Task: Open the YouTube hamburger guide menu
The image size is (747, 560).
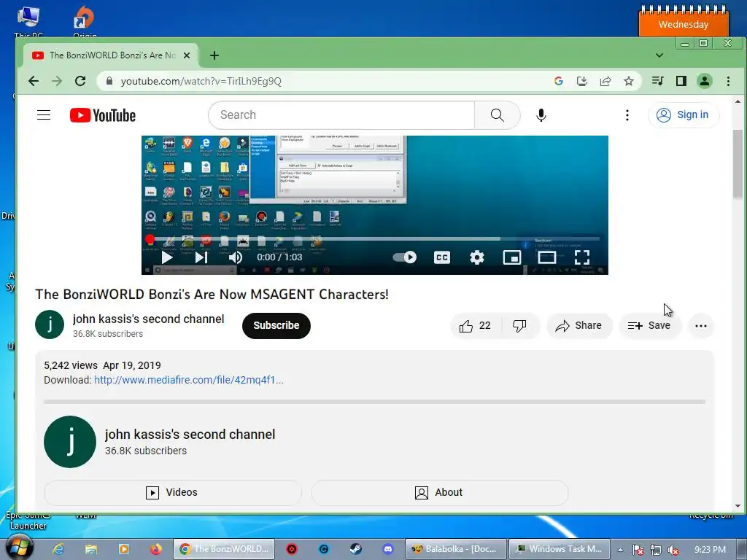Action: [44, 114]
